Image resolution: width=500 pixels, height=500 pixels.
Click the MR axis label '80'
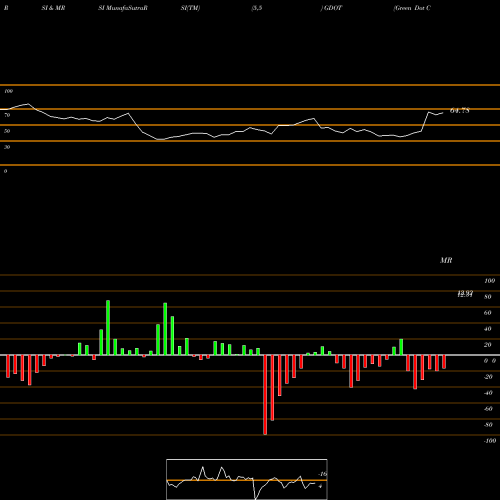pyautogui.click(x=488, y=297)
